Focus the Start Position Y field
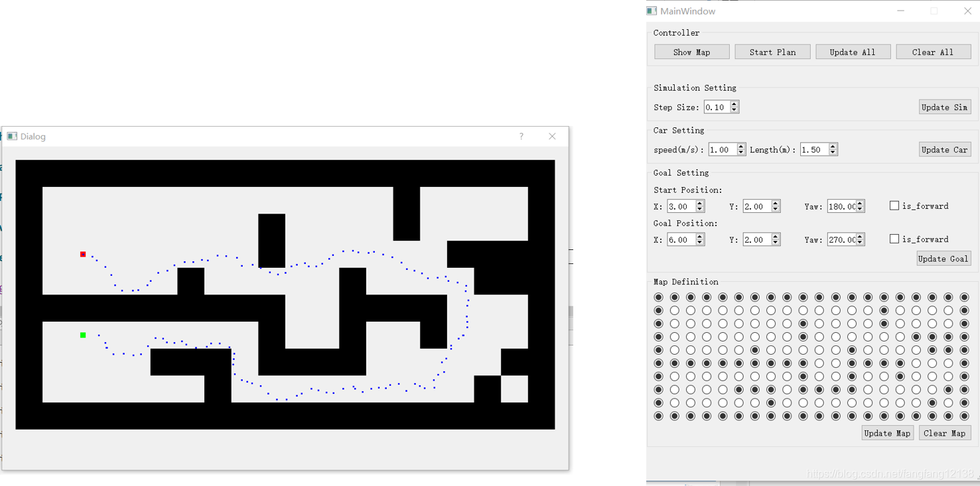 point(756,206)
